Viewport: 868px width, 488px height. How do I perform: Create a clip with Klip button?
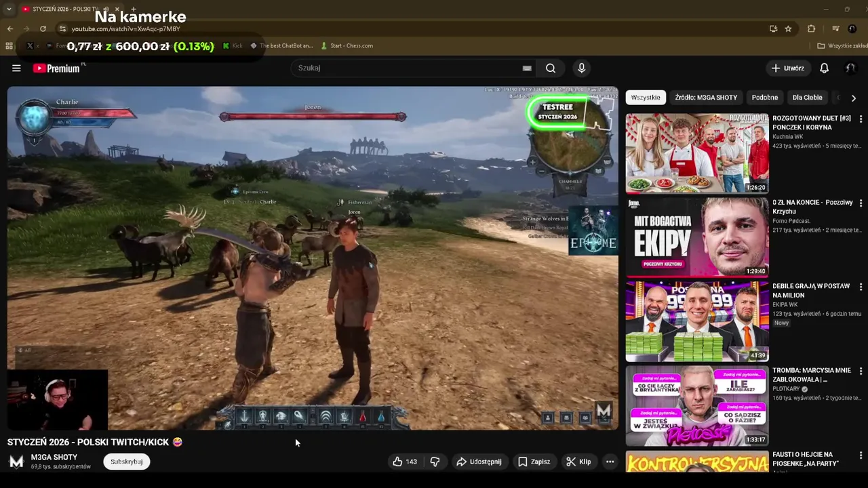tap(578, 462)
